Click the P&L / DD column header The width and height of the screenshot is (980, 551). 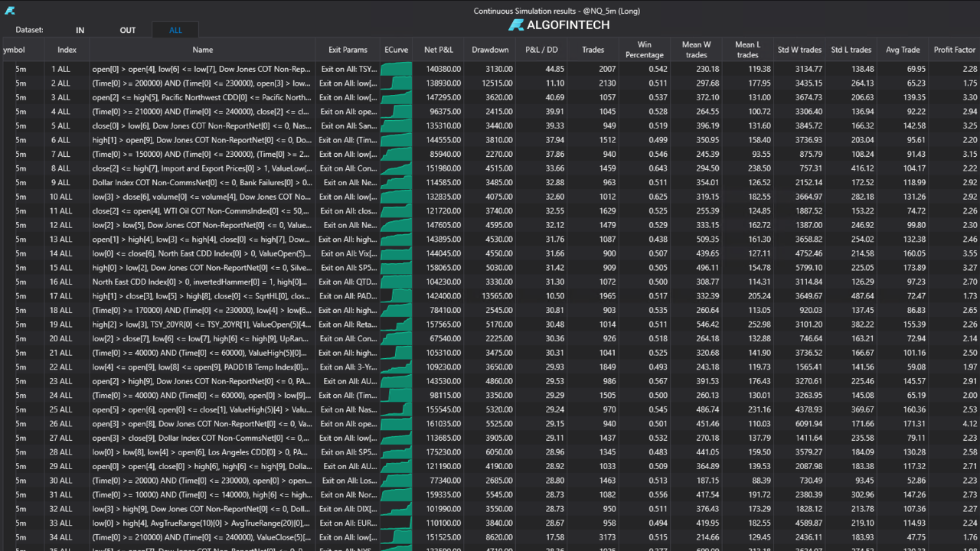coord(541,49)
